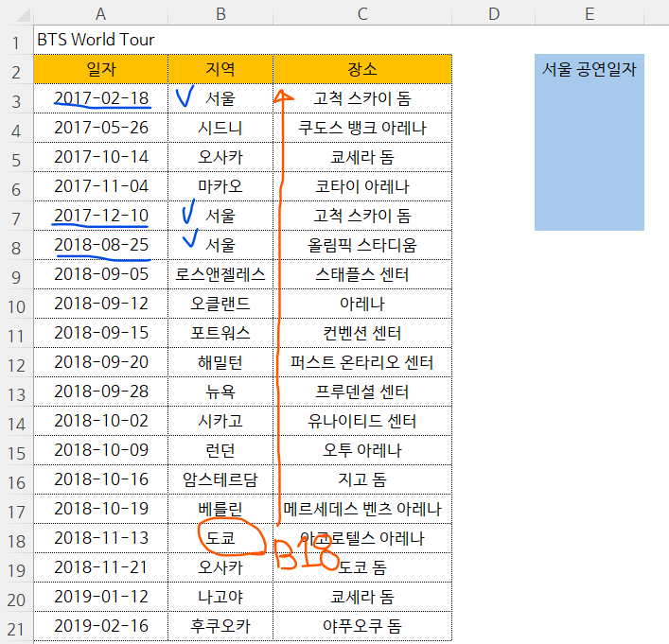Click the '서울 공연일자' cell
This screenshot has height=644, width=669.
point(590,69)
